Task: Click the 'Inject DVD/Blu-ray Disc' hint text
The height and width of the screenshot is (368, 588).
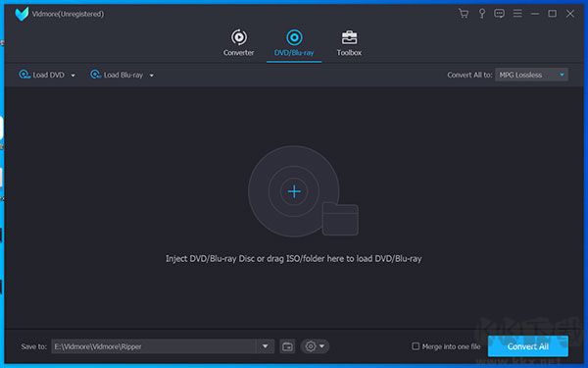Action: click(x=294, y=259)
